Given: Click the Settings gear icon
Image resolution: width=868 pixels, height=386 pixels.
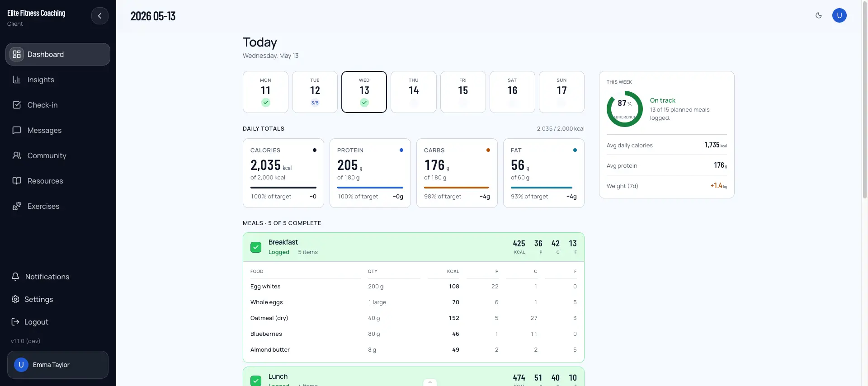Looking at the screenshot, I should coord(15,299).
